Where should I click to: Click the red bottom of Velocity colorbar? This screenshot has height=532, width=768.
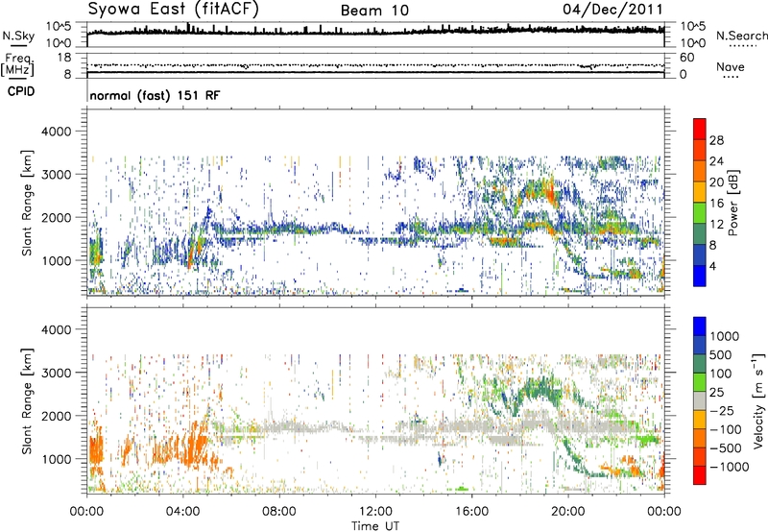700,475
